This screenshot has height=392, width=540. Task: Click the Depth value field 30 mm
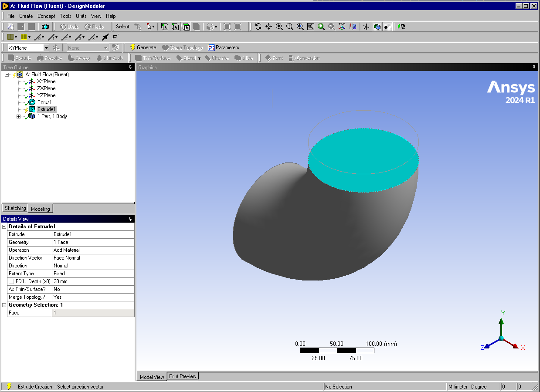pos(93,281)
